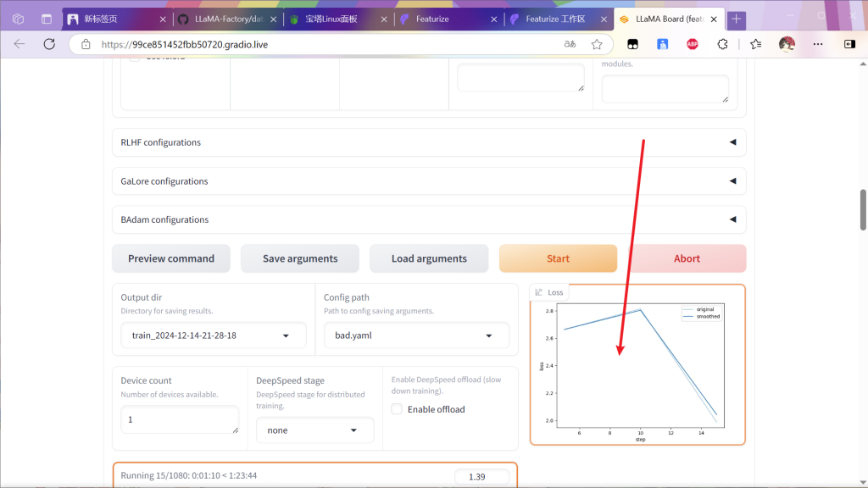Viewport: 868px width, 488px height.
Task: Click the browser address bar URL
Action: pos(185,44)
